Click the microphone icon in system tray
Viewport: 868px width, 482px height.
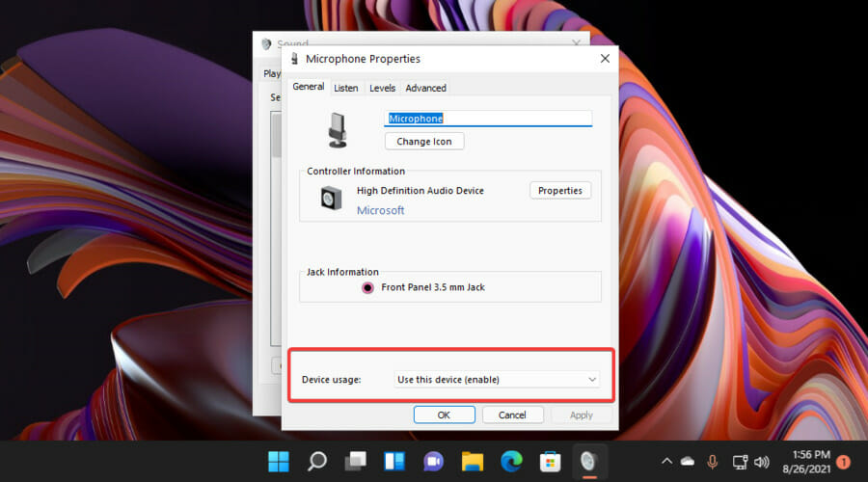[x=713, y=462]
